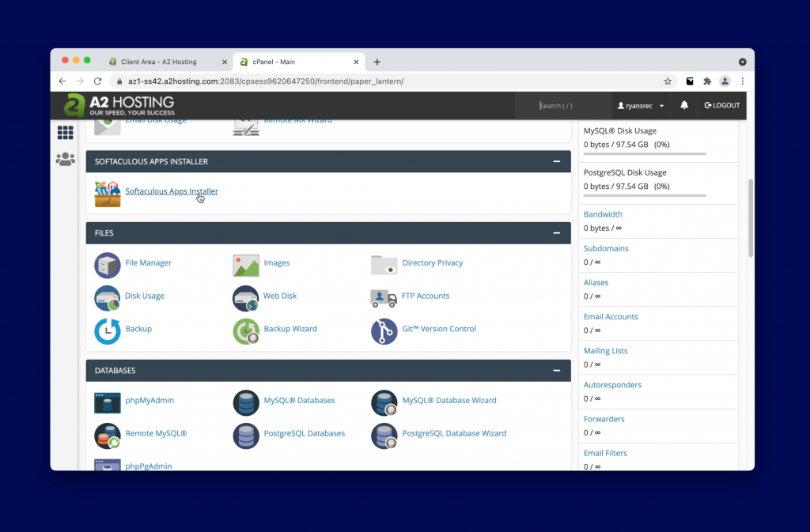Open the Backup icon
The width and height of the screenshot is (810, 532).
[108, 330]
